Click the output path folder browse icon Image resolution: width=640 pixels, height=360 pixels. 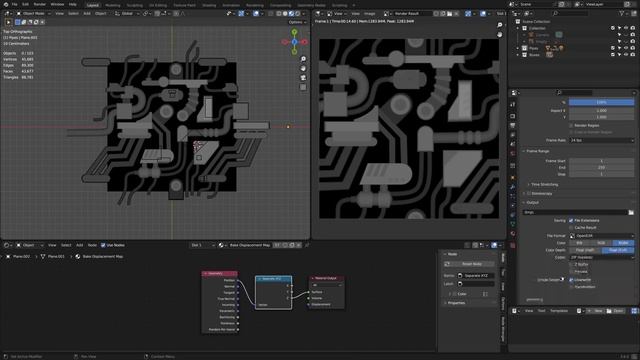[x=631, y=212]
